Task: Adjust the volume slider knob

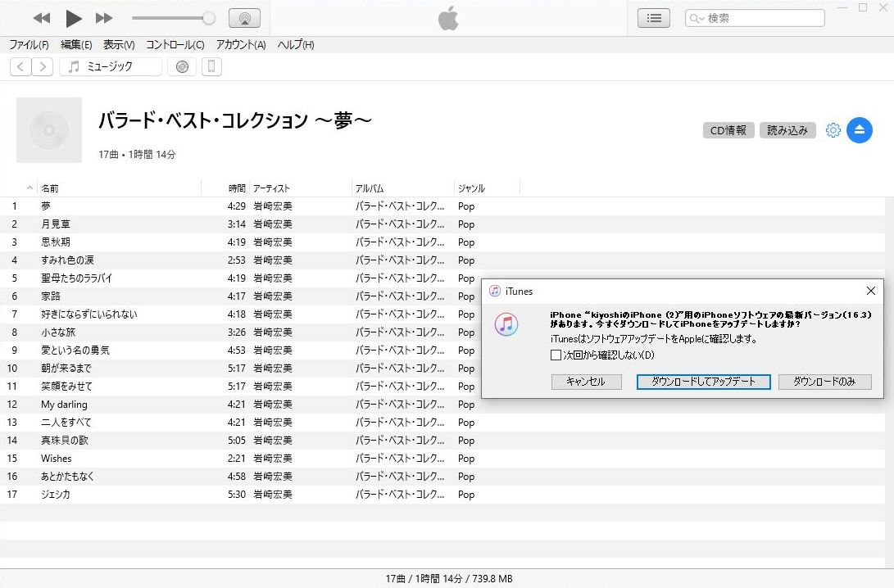Action: point(209,18)
